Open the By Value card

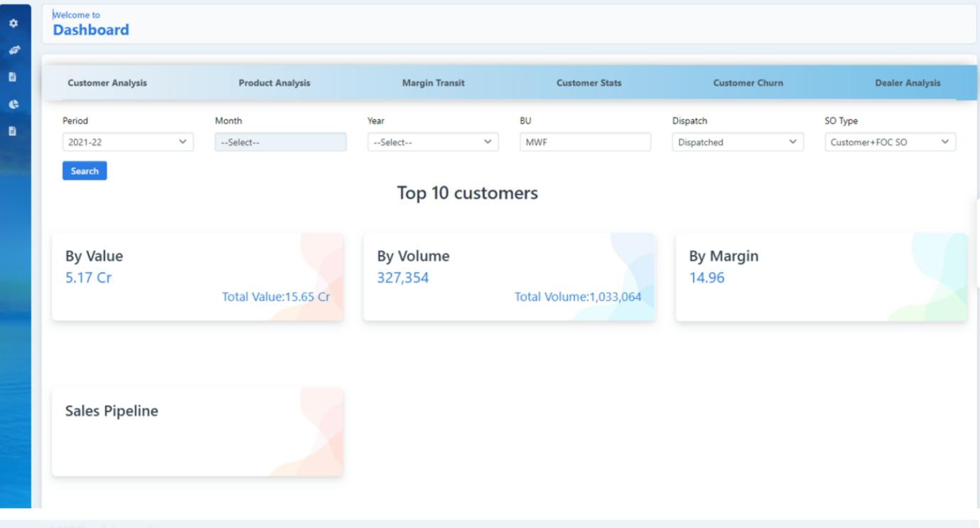click(198, 276)
